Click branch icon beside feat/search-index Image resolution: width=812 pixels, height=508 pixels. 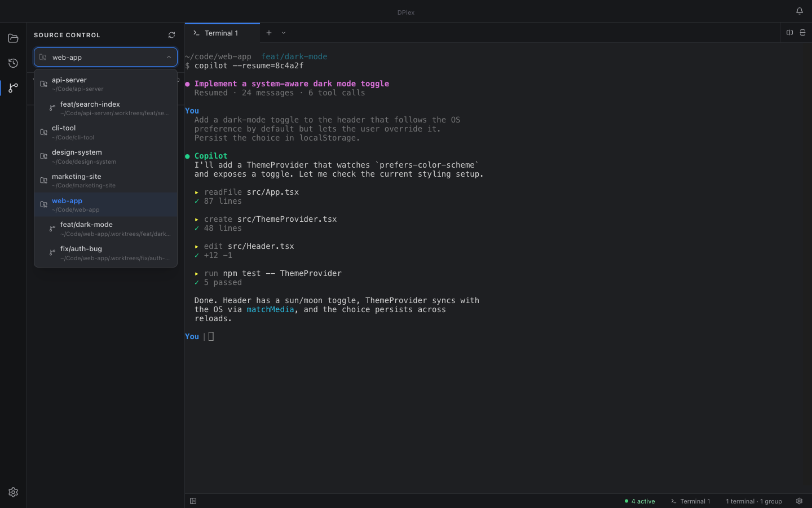pyautogui.click(x=52, y=108)
